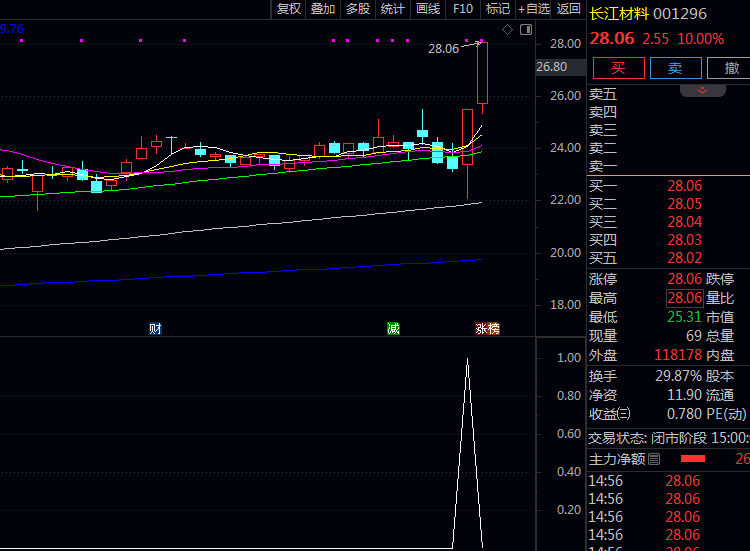Open 主力净额 list icon
This screenshot has width=750, height=551.
point(654,459)
